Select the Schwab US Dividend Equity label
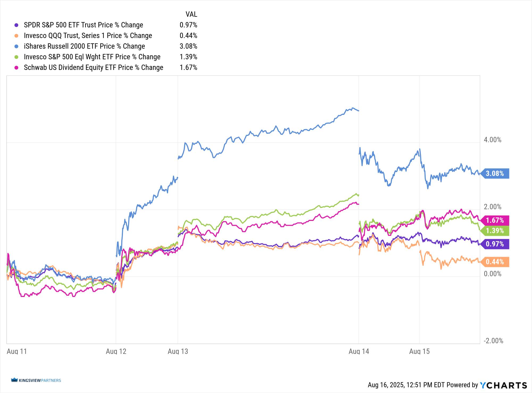This screenshot has height=393, width=532. coord(93,68)
